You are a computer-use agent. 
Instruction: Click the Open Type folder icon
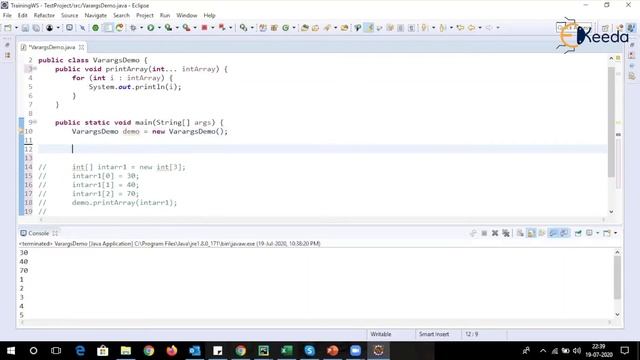point(304,28)
